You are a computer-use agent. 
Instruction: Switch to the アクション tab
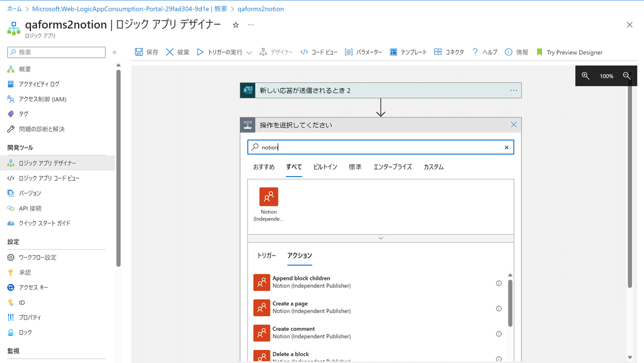tap(299, 256)
